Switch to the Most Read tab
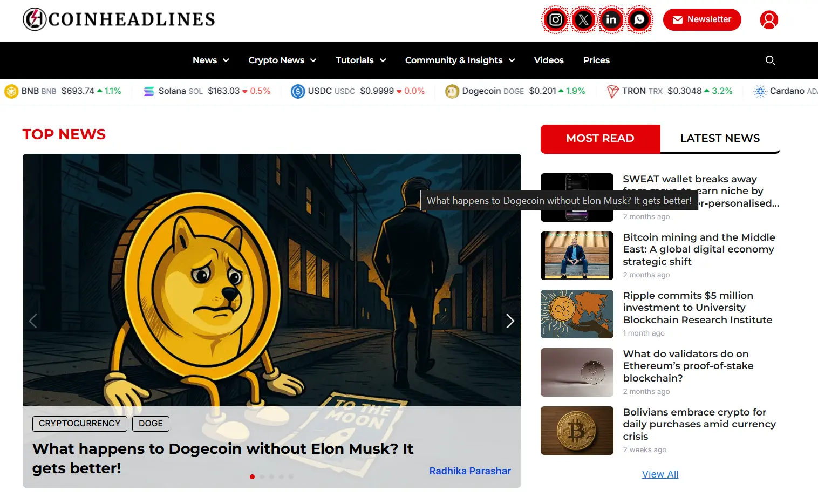818x504 pixels. tap(600, 138)
